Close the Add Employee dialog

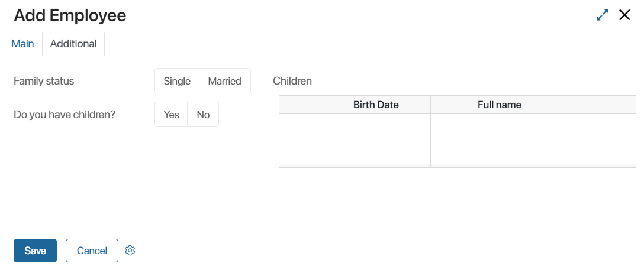coord(624,15)
